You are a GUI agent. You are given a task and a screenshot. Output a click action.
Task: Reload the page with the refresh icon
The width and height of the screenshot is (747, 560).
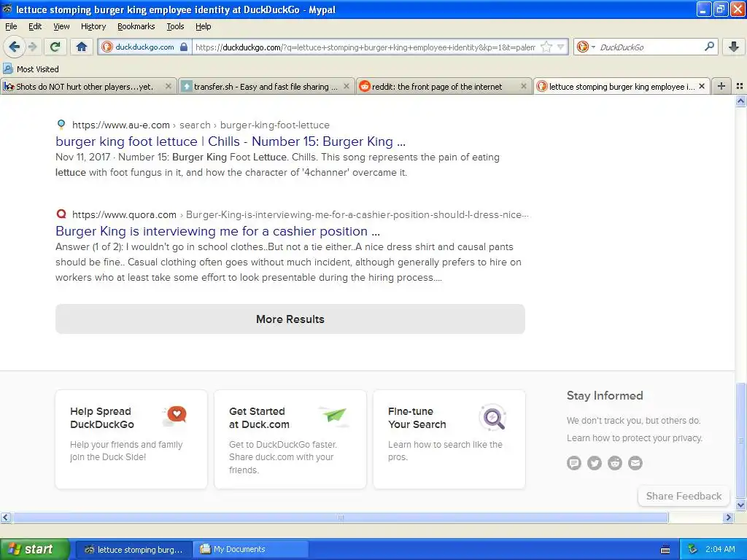coord(55,47)
